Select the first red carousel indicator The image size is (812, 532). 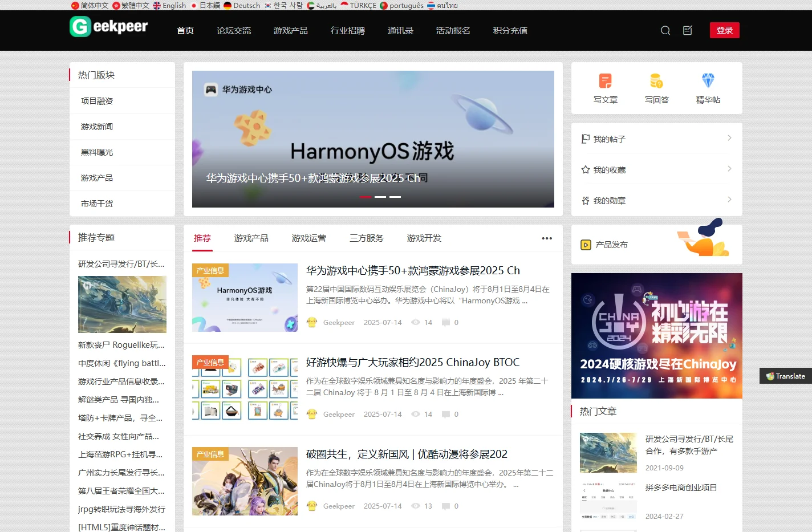click(x=366, y=197)
